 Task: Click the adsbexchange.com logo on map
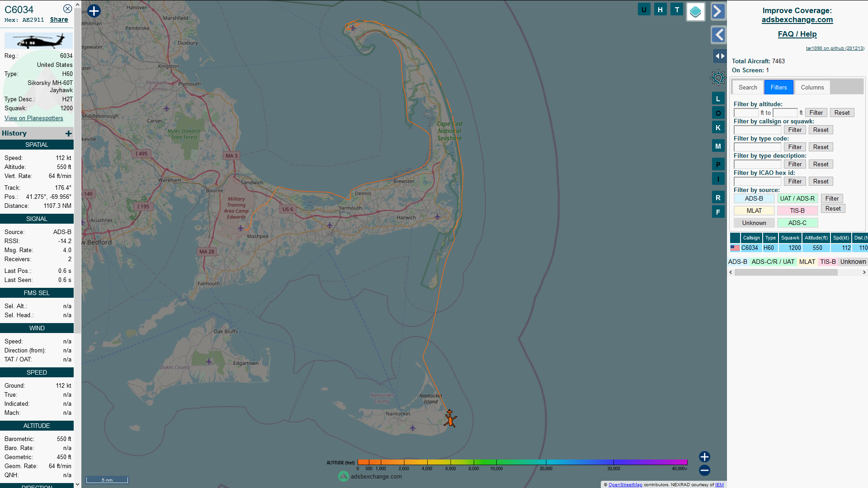[x=370, y=476]
